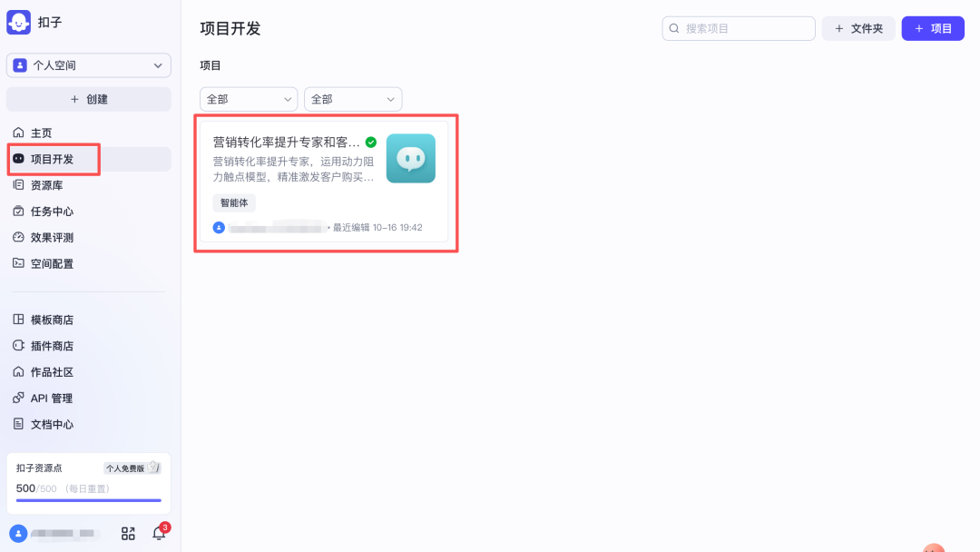Click the user avatar icon at sidebar bottom
The width and height of the screenshot is (980, 552).
click(18, 533)
